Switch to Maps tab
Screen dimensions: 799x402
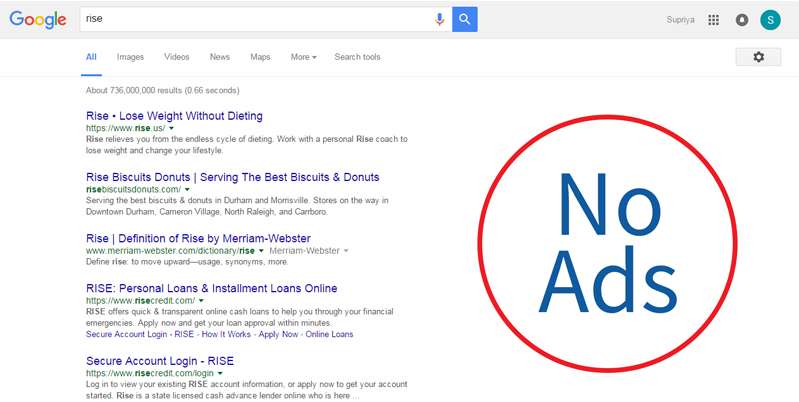pos(260,57)
